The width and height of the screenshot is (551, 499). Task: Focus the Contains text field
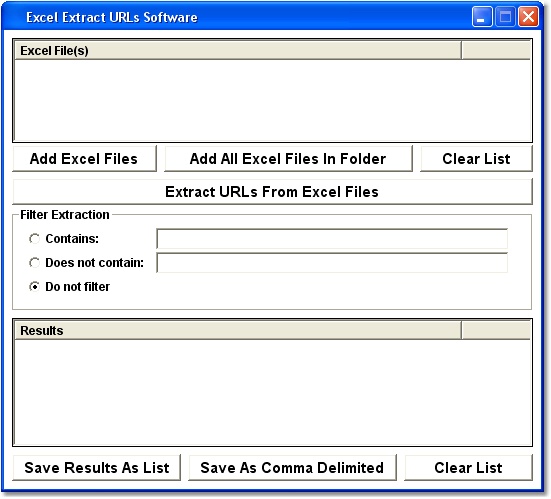pos(332,239)
